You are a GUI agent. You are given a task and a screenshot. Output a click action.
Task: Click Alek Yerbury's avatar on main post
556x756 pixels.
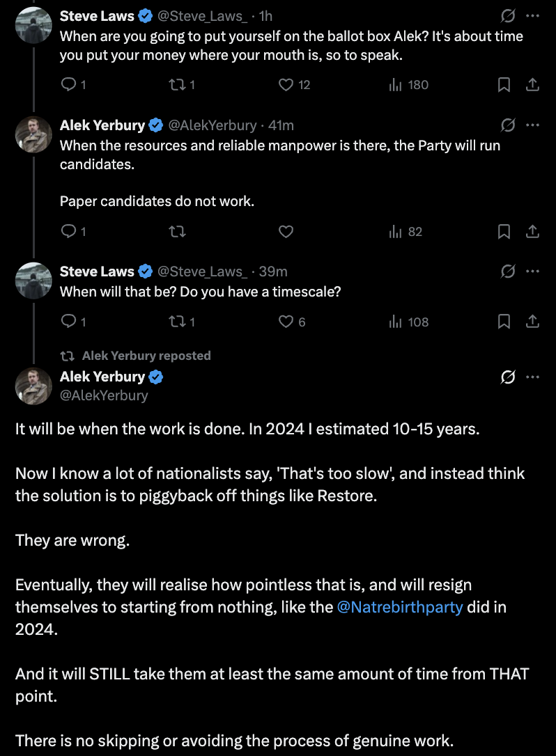[33, 386]
